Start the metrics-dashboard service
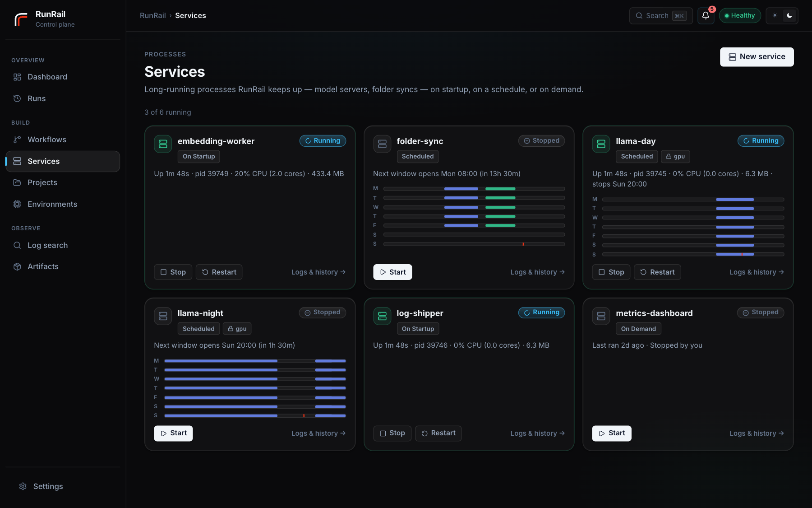812x508 pixels. coord(612,433)
